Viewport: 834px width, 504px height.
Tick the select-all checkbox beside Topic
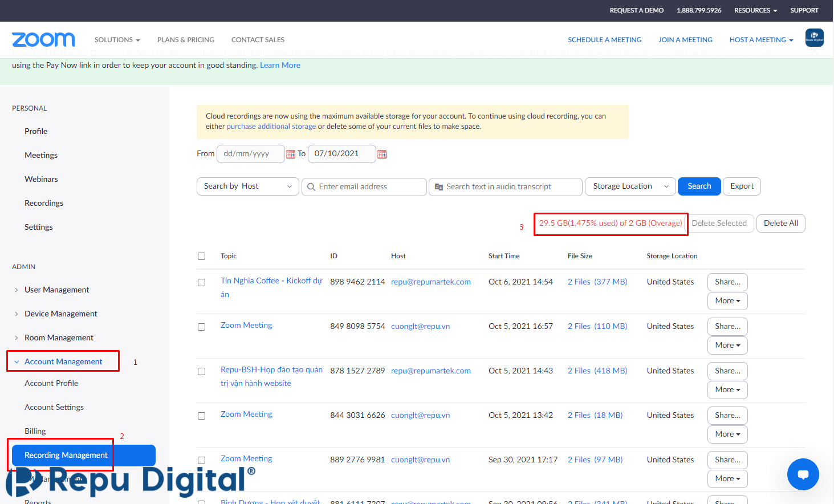click(x=201, y=256)
